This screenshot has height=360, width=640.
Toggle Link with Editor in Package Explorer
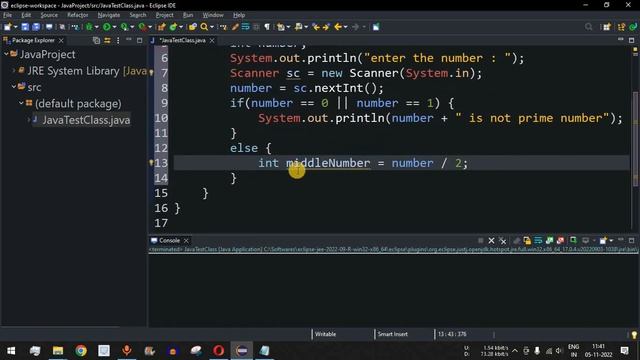click(107, 40)
